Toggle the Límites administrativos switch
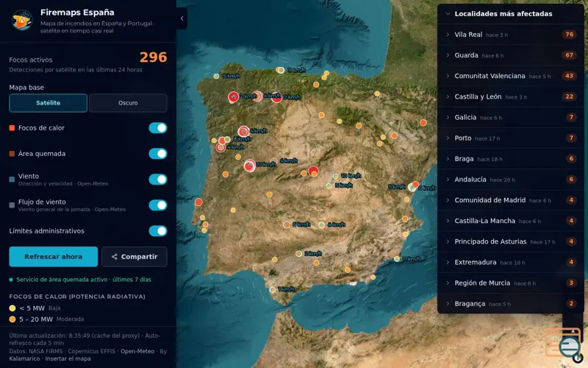Viewport: 588px width, 368px height. [x=158, y=230]
